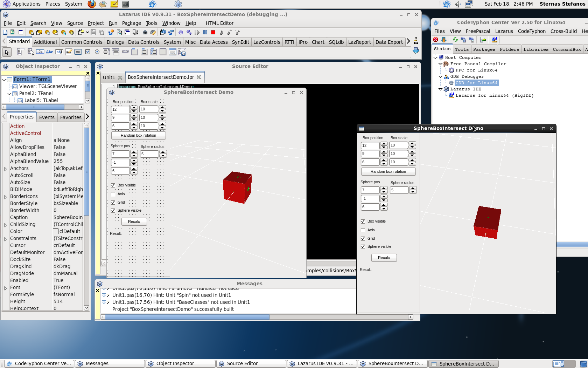Click Sphere radius field in running demo
The width and height of the screenshot is (588, 368).
click(399, 190)
